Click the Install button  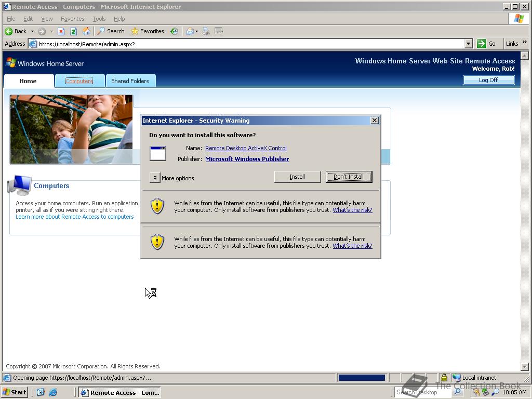297,177
